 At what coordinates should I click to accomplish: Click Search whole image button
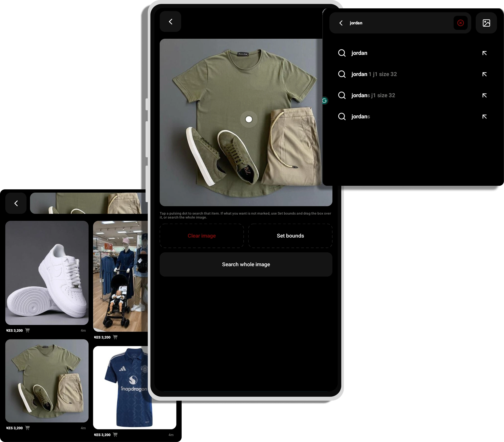click(x=246, y=264)
